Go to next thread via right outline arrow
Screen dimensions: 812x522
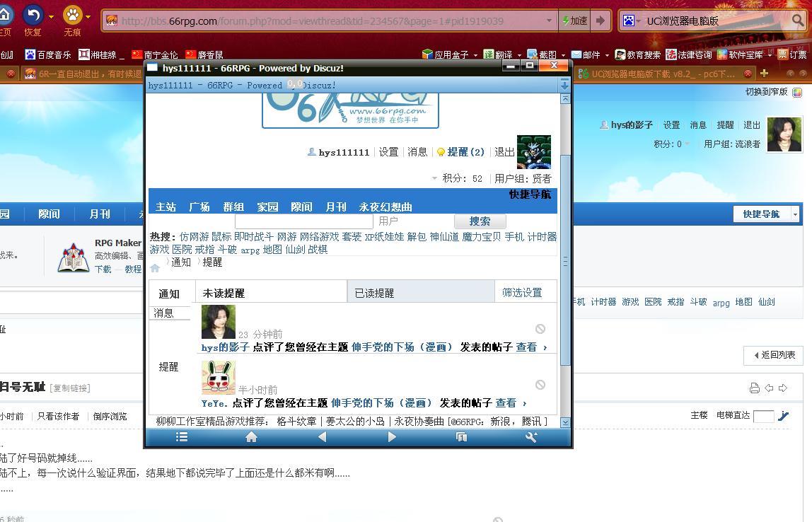click(x=783, y=388)
